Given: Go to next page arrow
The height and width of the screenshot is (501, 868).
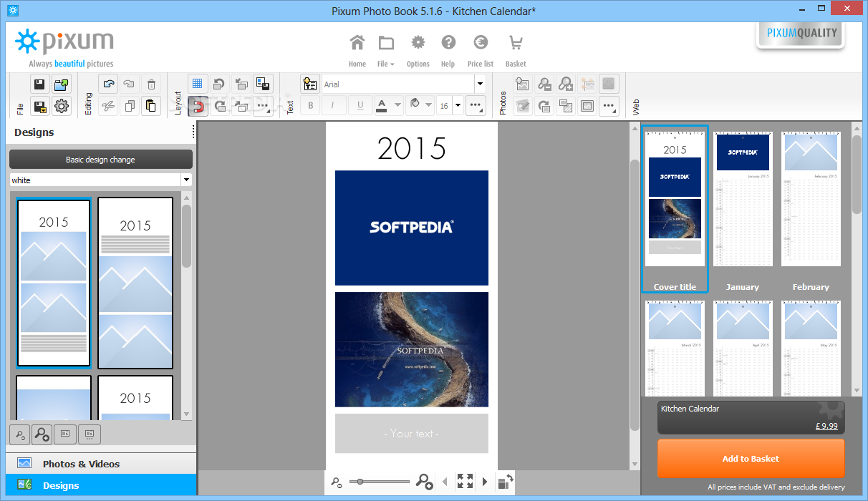Looking at the screenshot, I should tap(485, 482).
